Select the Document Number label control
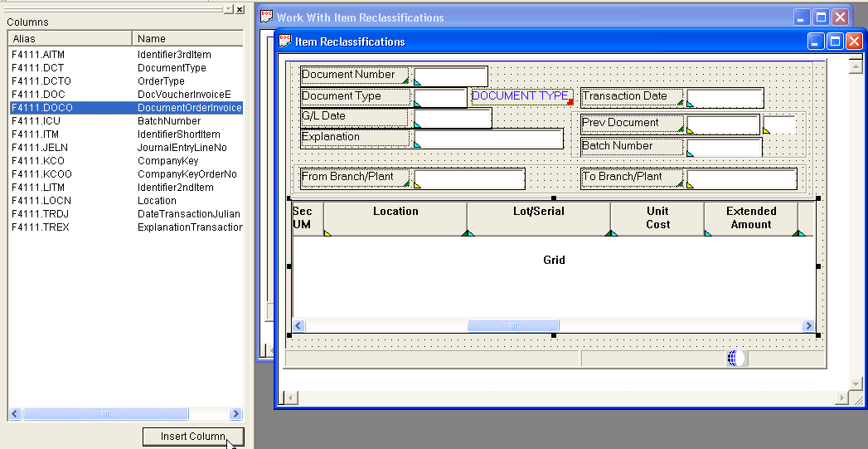 354,75
